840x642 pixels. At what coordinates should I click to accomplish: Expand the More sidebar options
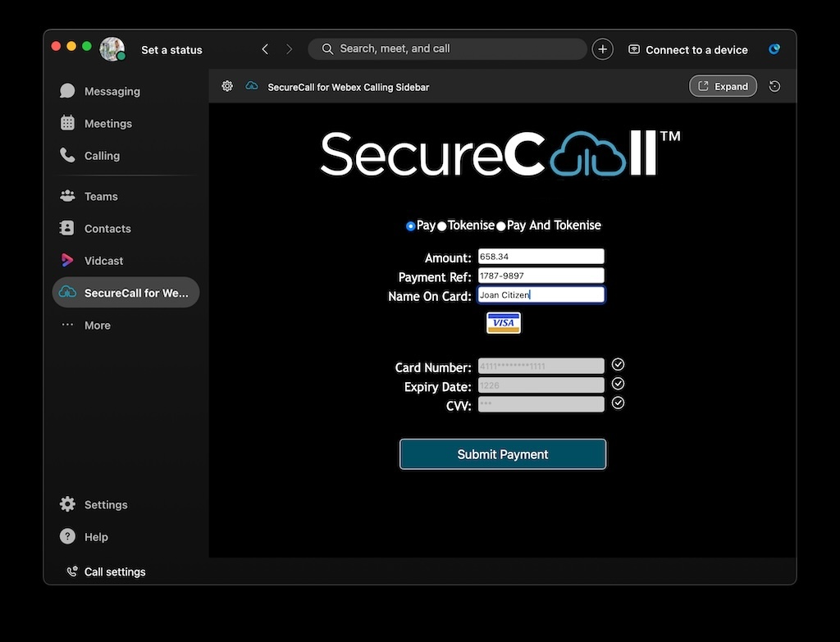point(126,325)
